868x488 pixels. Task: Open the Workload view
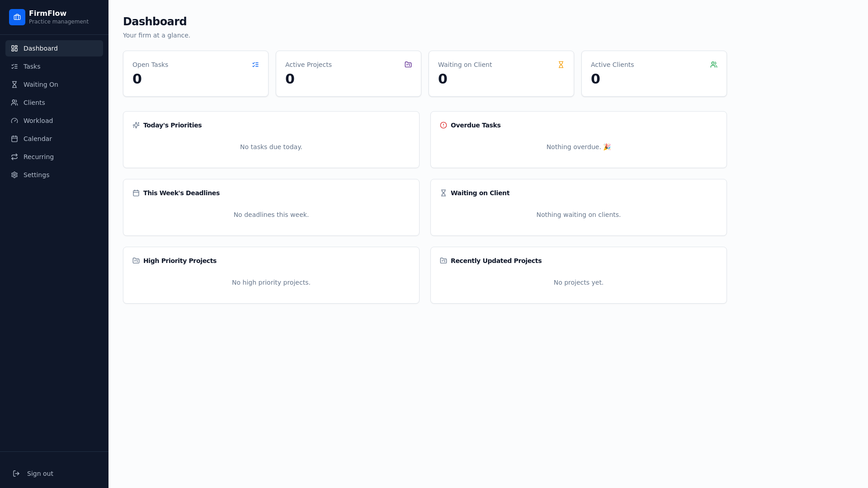[54, 121]
